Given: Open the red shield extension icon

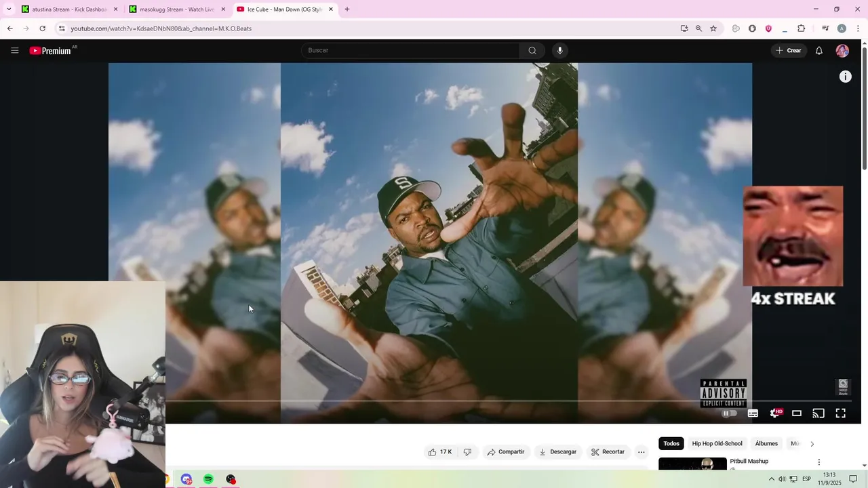Looking at the screenshot, I should coord(768,28).
